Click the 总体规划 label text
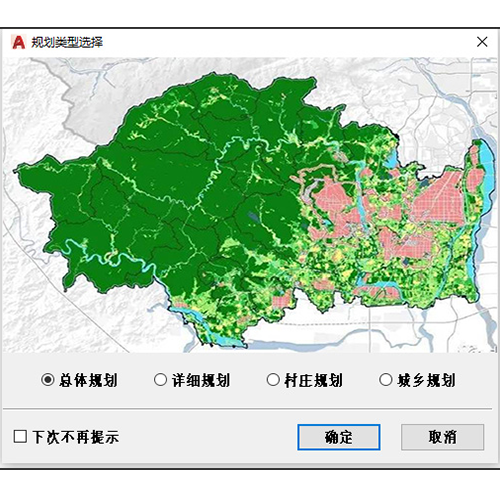 click(x=88, y=380)
